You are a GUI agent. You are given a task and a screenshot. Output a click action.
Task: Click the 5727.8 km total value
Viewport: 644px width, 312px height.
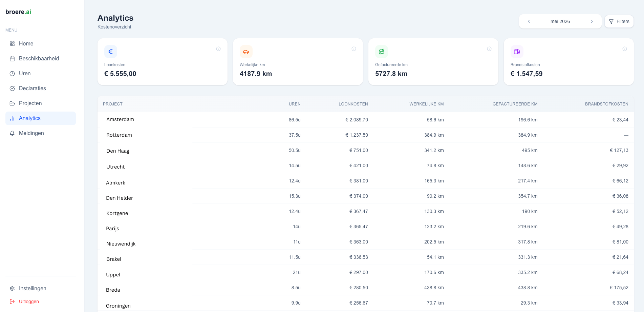[x=391, y=74]
